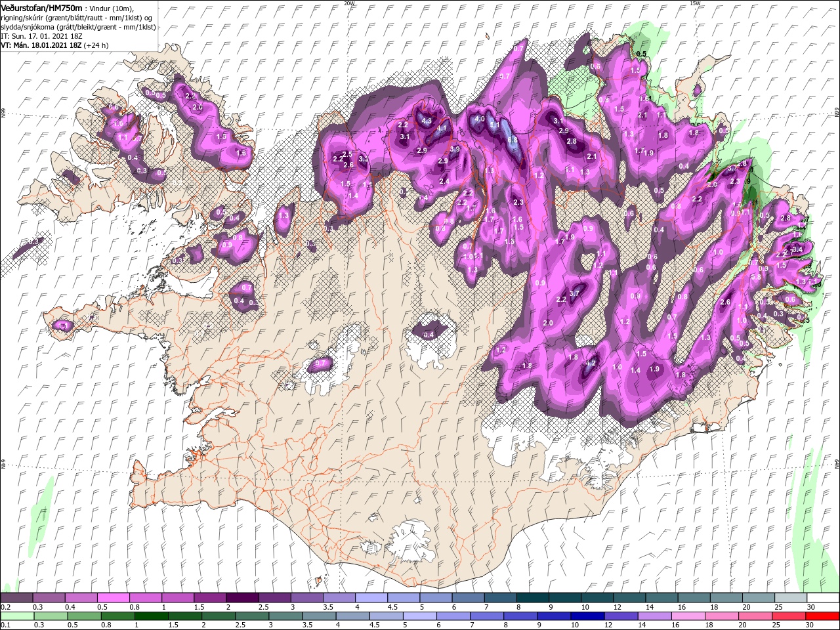
Task: Click the '0.1' label on the rain scale
Action: pyautogui.click(x=5, y=625)
